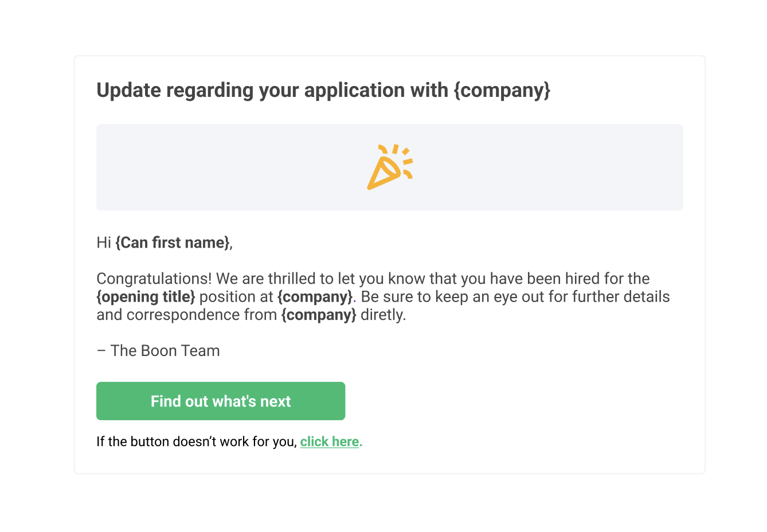Click the {company} placeholder in heading
Screen dimensions: 767x532
[502, 90]
